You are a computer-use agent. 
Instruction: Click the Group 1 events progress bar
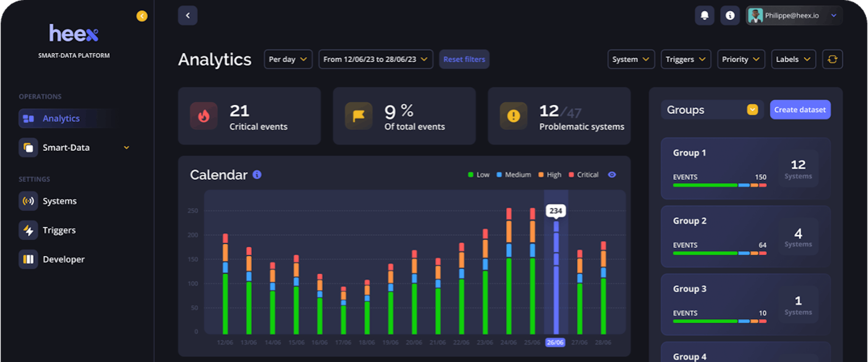[x=719, y=185]
